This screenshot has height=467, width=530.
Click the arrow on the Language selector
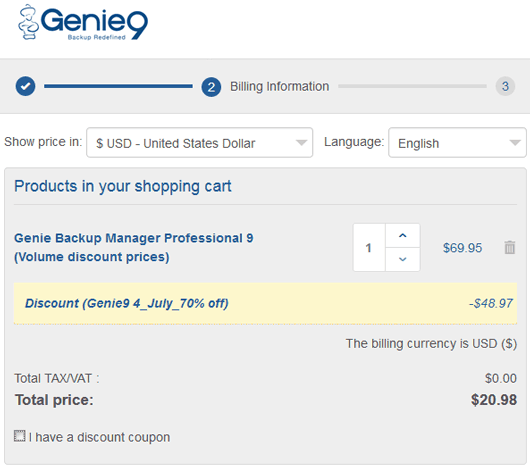click(515, 143)
